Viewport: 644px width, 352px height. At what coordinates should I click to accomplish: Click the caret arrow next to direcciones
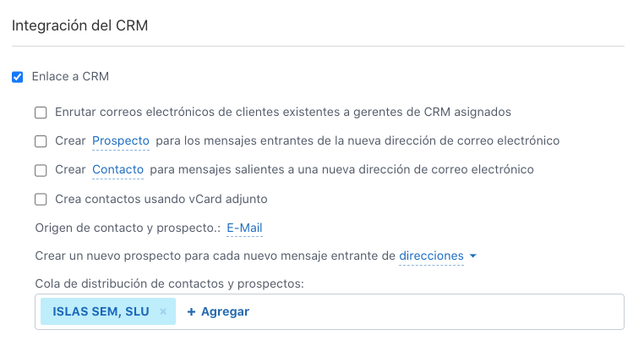472,256
